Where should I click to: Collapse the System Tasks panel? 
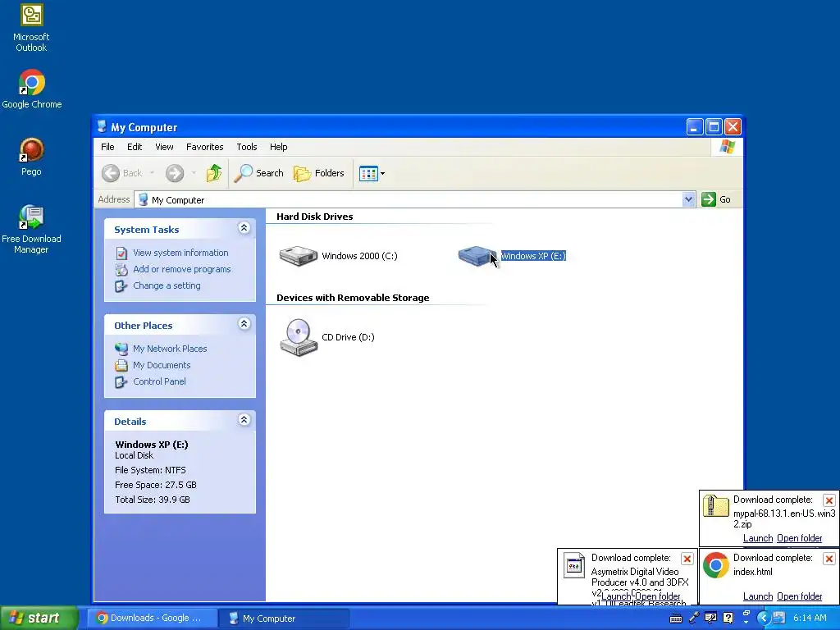click(x=244, y=228)
